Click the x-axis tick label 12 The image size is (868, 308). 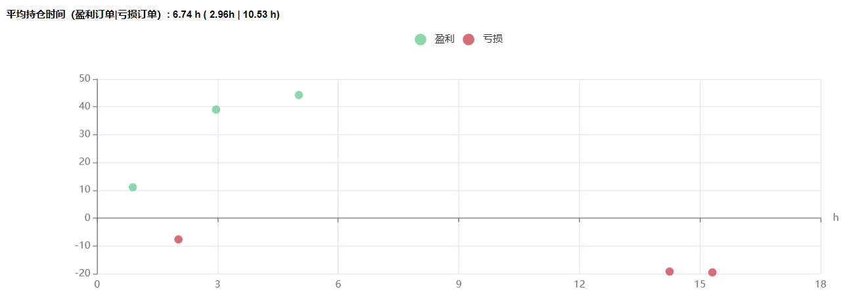click(579, 284)
